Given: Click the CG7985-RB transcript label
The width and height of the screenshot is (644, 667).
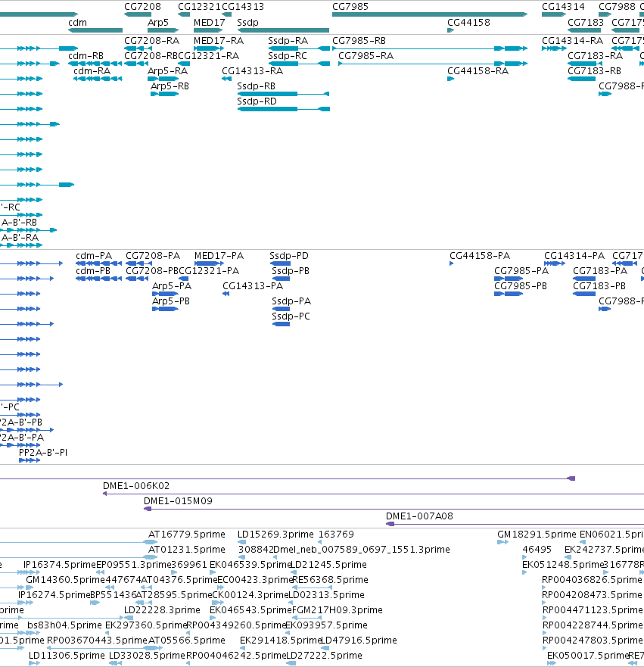Looking at the screenshot, I should coord(359,41).
